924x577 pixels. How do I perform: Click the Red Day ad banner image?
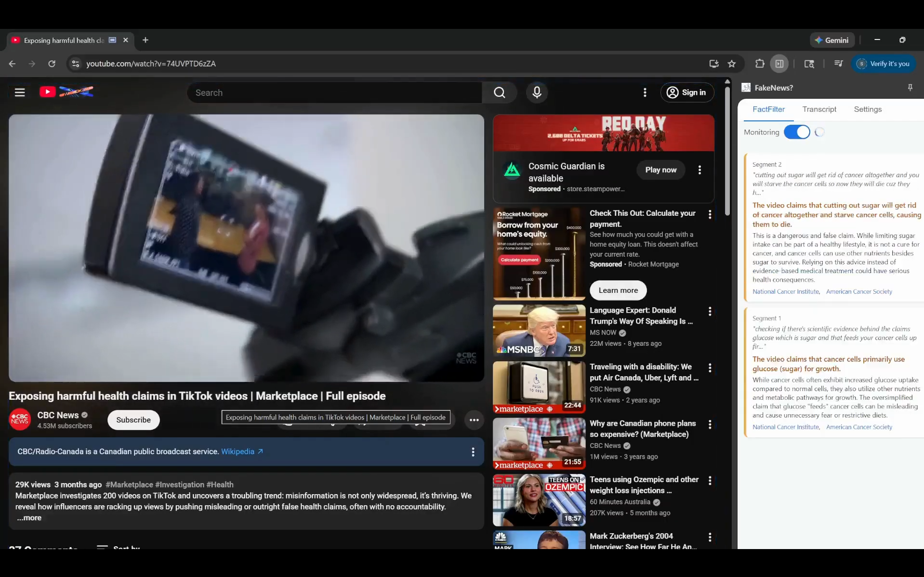(603, 133)
